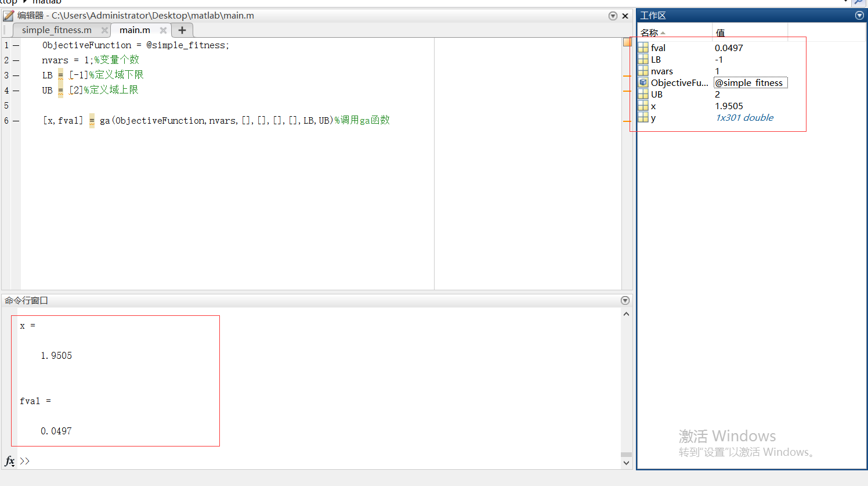868x486 pixels.
Task: Open the workspace panel actions menu
Action: [x=859, y=16]
